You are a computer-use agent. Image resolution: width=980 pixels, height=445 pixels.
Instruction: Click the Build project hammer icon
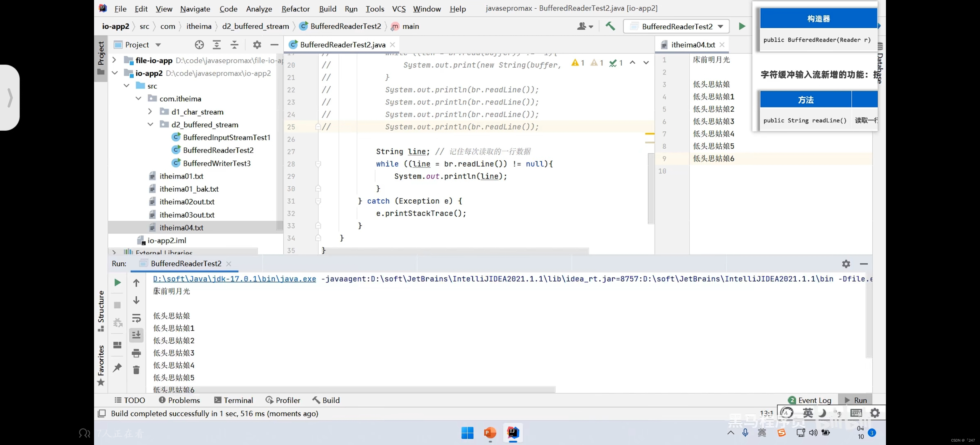610,26
